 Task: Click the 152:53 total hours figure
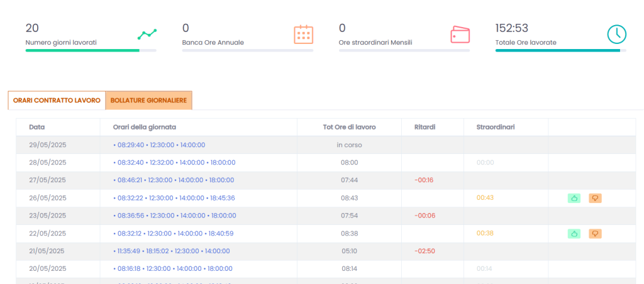click(x=512, y=28)
